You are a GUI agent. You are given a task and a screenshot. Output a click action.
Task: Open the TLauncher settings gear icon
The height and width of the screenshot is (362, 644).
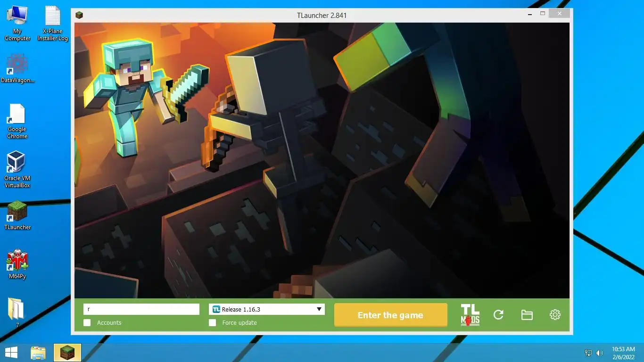pos(555,315)
